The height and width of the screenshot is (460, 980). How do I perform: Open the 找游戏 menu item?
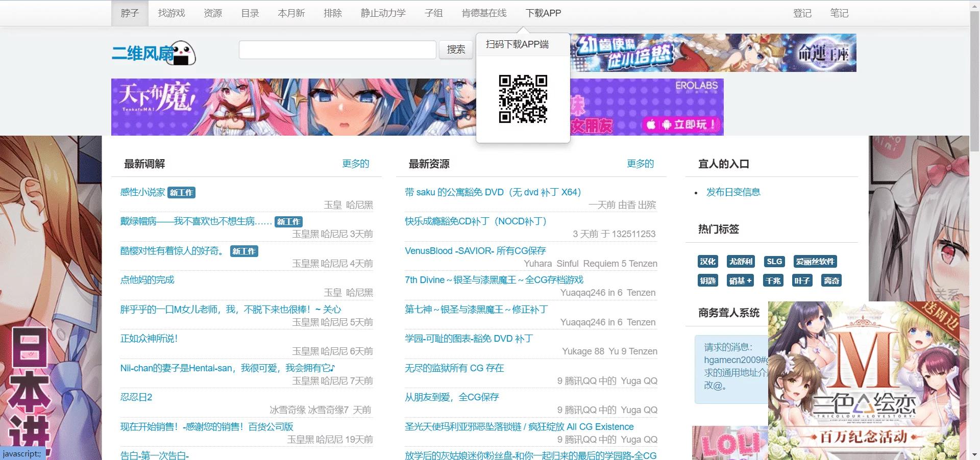(171, 13)
